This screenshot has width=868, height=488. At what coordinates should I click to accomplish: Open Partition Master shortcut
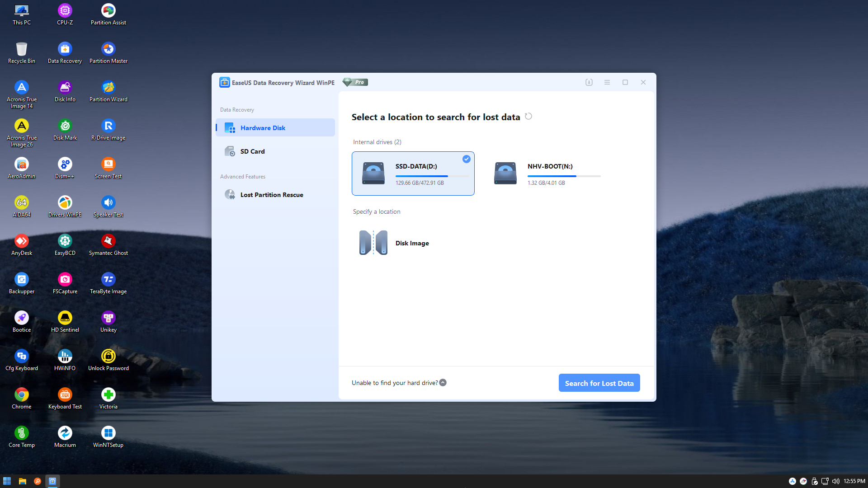pyautogui.click(x=108, y=53)
